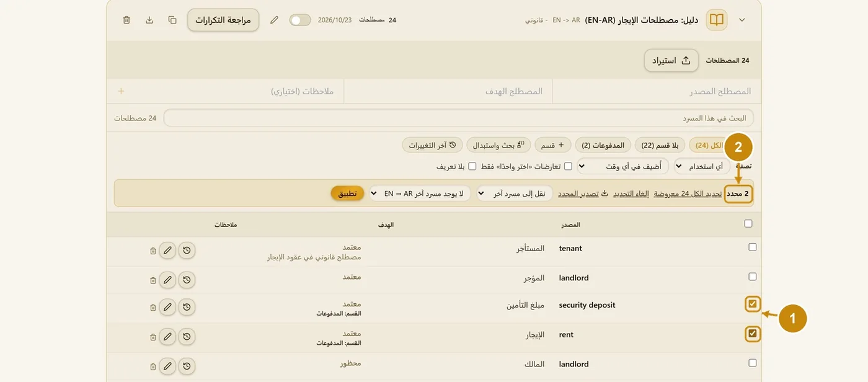Click the البحث في هذا المسرد search box

(x=459, y=118)
